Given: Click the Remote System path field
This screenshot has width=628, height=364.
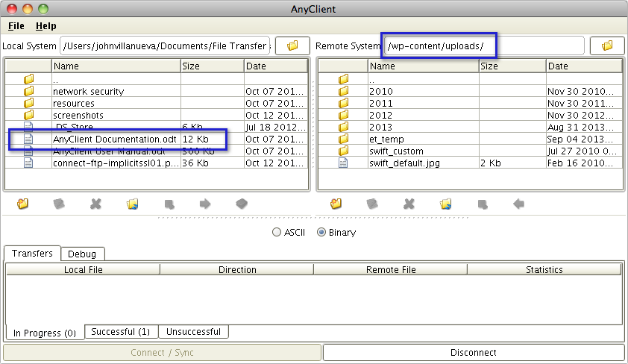Looking at the screenshot, I should click(x=484, y=45).
